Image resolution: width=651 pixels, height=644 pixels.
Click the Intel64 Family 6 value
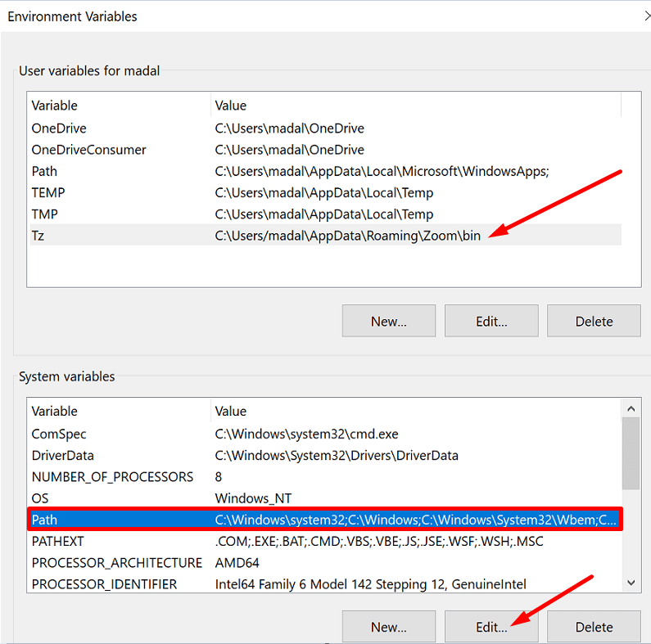tap(370, 584)
